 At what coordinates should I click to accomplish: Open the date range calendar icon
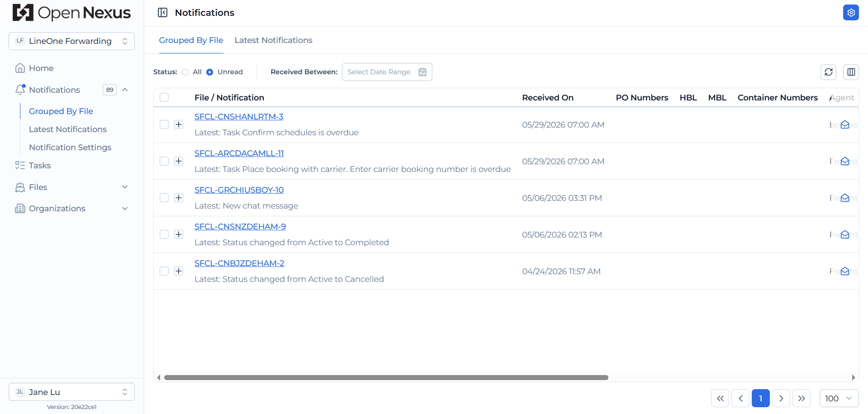point(422,72)
